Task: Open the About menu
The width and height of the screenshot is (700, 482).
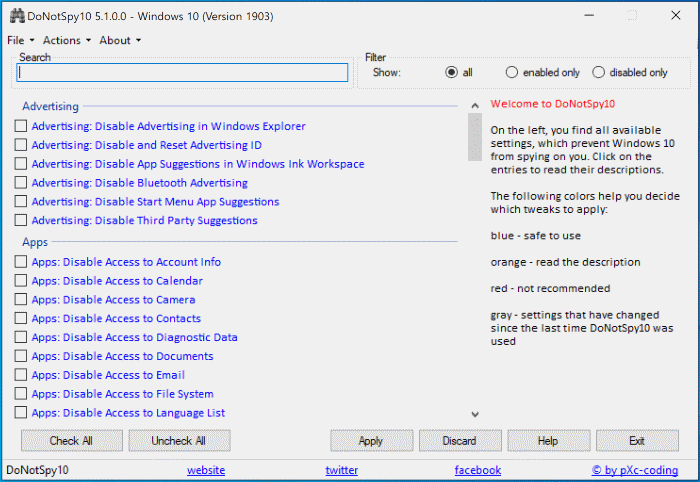Action: click(x=120, y=40)
